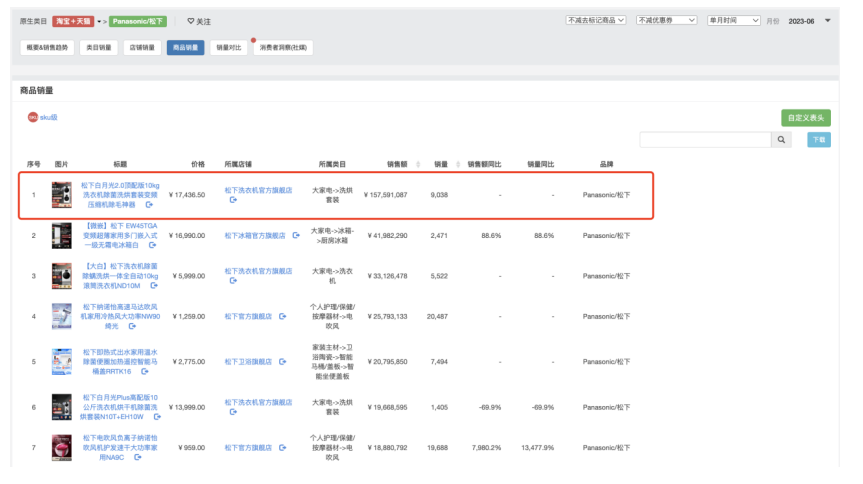Open the 不减去标记商品 dropdown
The width and height of the screenshot is (863, 484).
point(596,20)
